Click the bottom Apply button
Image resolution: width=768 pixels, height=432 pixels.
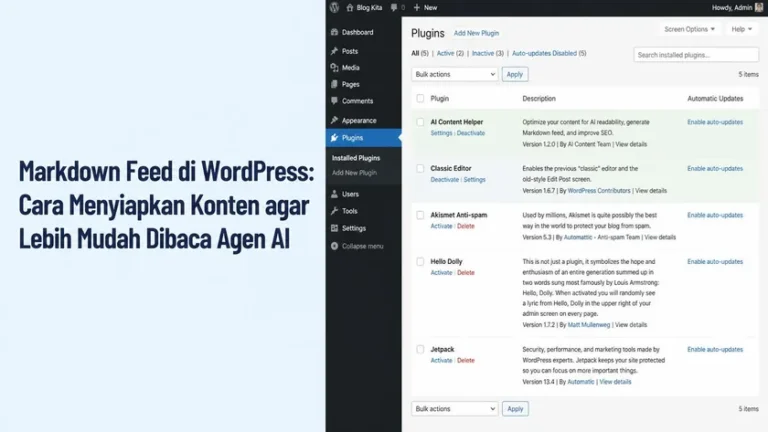515,408
